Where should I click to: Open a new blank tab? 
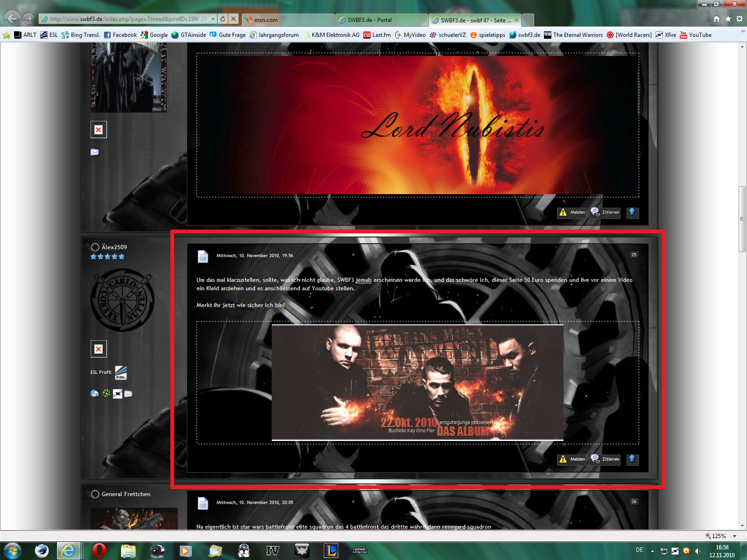tap(528, 20)
